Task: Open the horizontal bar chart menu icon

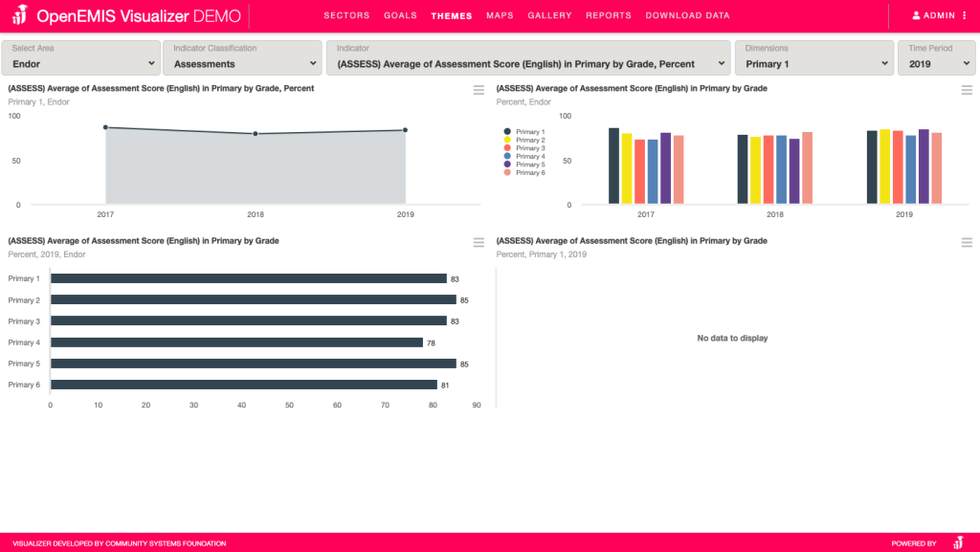Action: (x=479, y=243)
